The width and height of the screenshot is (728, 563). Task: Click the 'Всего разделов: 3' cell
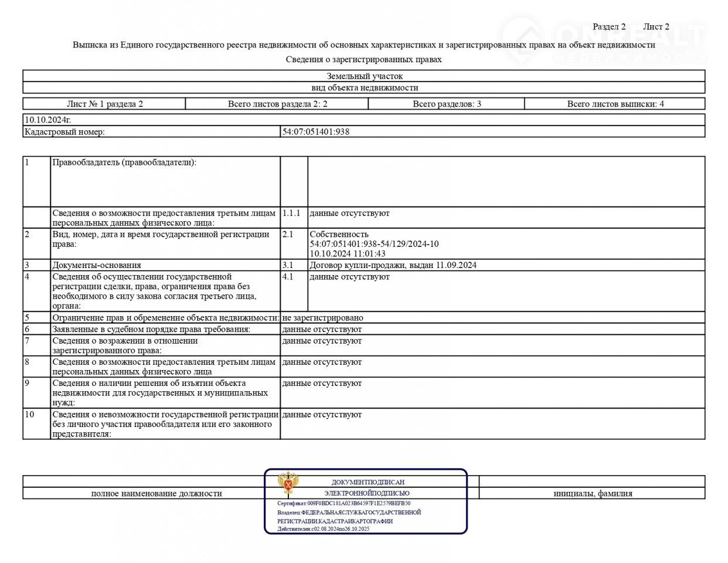tap(447, 104)
